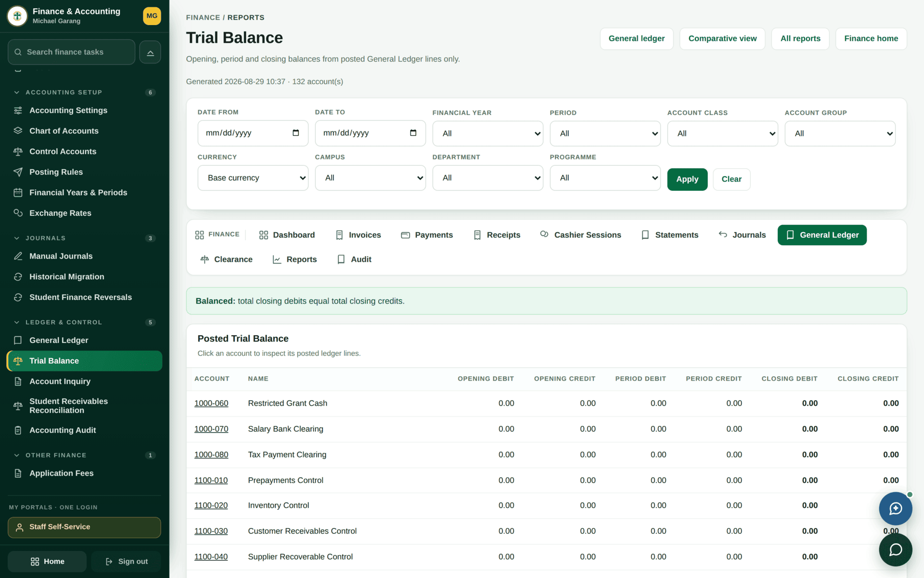Collapse the Other Finance section

pos(17,455)
